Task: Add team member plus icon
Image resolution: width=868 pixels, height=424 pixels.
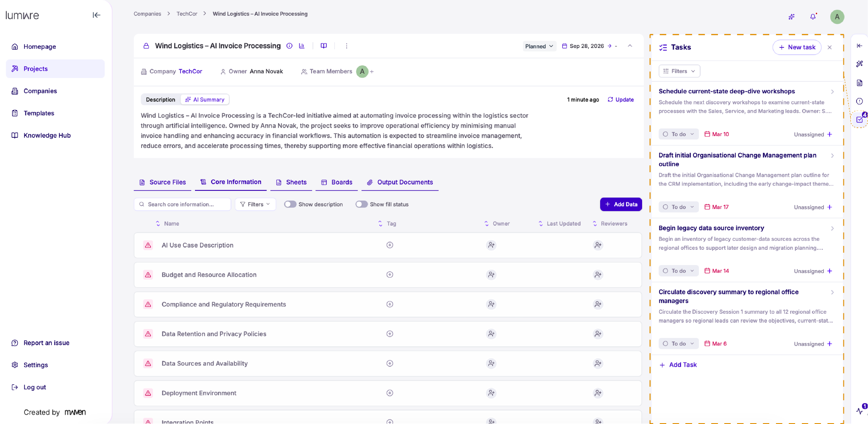Action: click(372, 72)
